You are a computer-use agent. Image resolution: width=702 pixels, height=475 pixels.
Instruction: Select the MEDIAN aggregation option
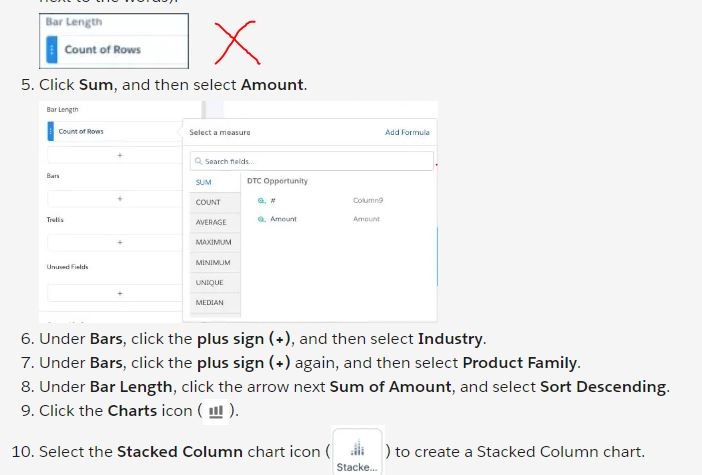(x=209, y=302)
